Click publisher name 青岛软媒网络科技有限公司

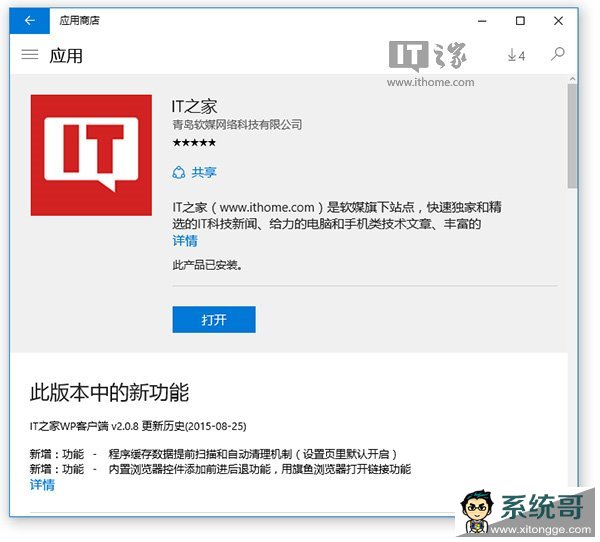point(237,124)
